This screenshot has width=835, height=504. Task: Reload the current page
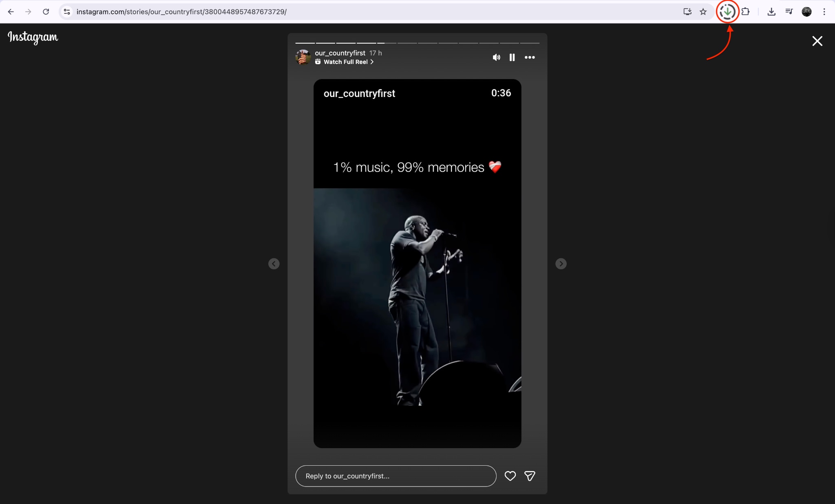tap(46, 11)
